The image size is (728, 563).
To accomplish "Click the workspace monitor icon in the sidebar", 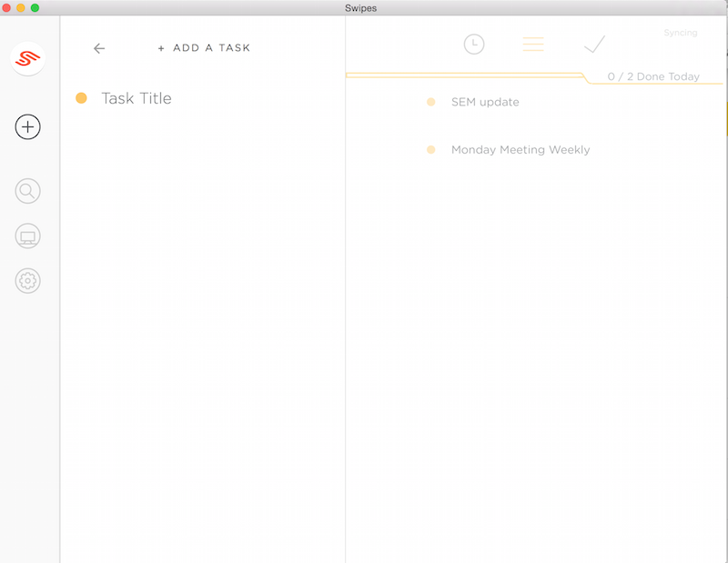I will 28,236.
